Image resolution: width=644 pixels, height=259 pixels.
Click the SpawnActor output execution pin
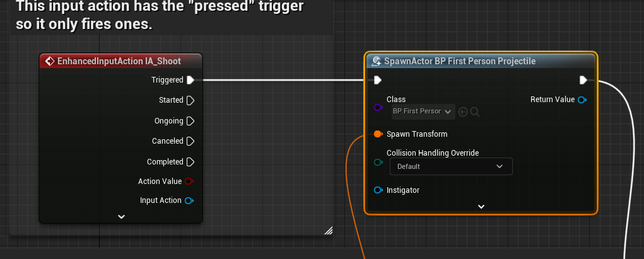click(x=583, y=80)
